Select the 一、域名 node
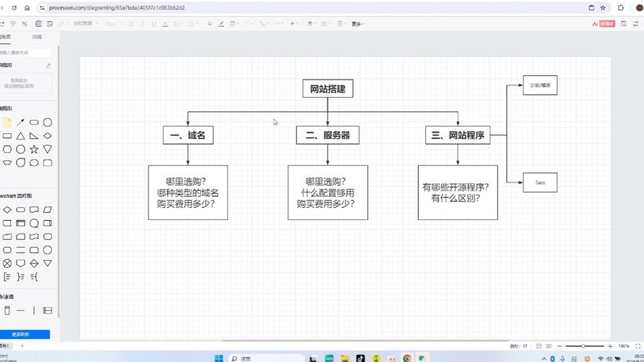The width and height of the screenshot is (644, 362). pyautogui.click(x=188, y=135)
